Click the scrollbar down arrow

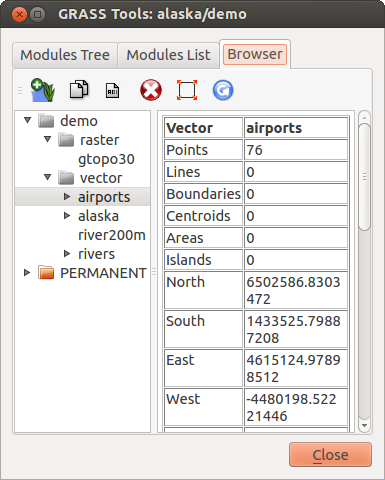(364, 426)
